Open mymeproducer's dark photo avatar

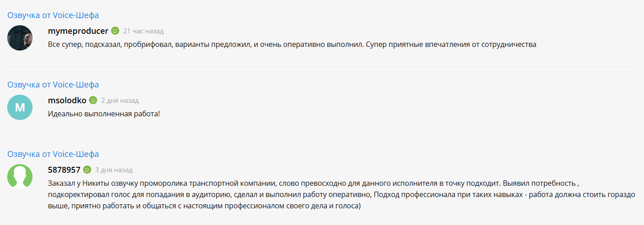20,38
